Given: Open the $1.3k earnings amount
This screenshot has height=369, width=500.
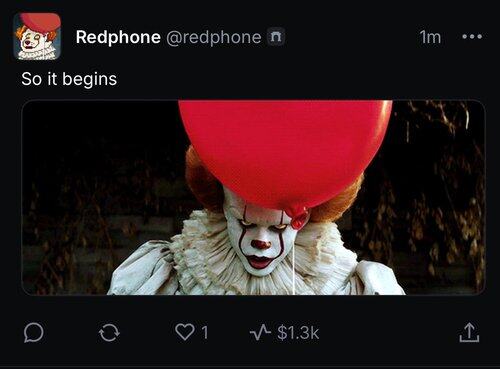Looking at the screenshot, I should [x=298, y=332].
